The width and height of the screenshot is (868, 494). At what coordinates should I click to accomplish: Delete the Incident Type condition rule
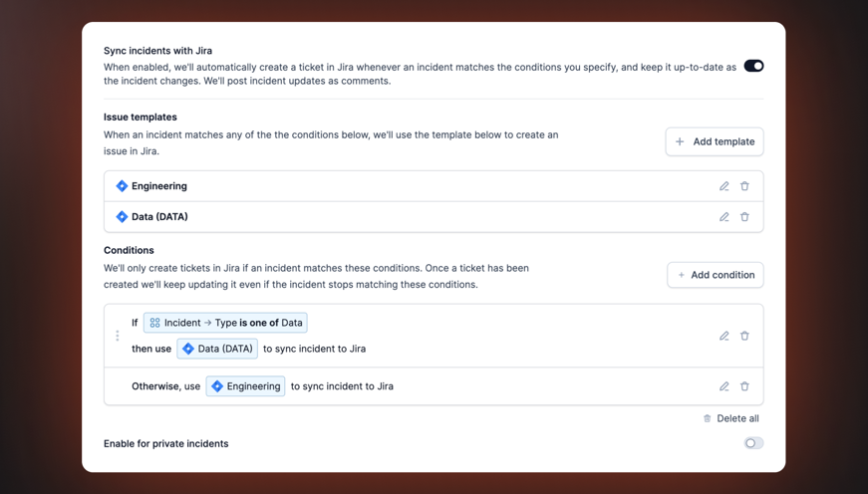pyautogui.click(x=744, y=336)
